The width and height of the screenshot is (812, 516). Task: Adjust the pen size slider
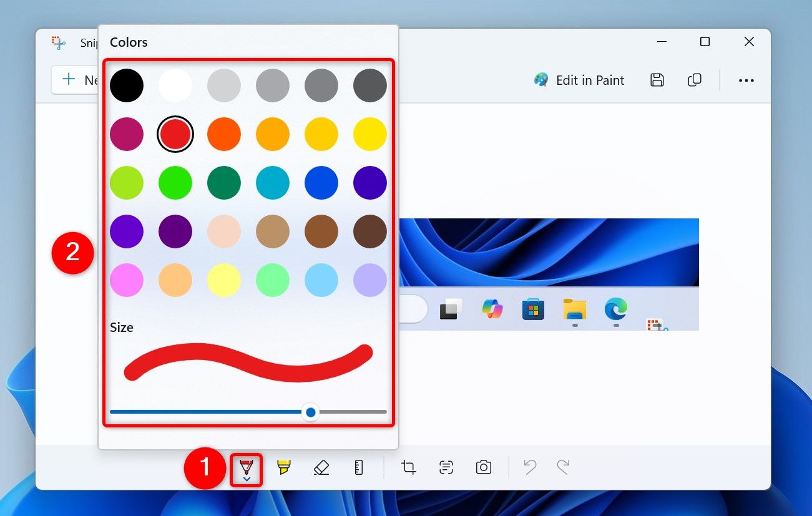pyautogui.click(x=310, y=412)
